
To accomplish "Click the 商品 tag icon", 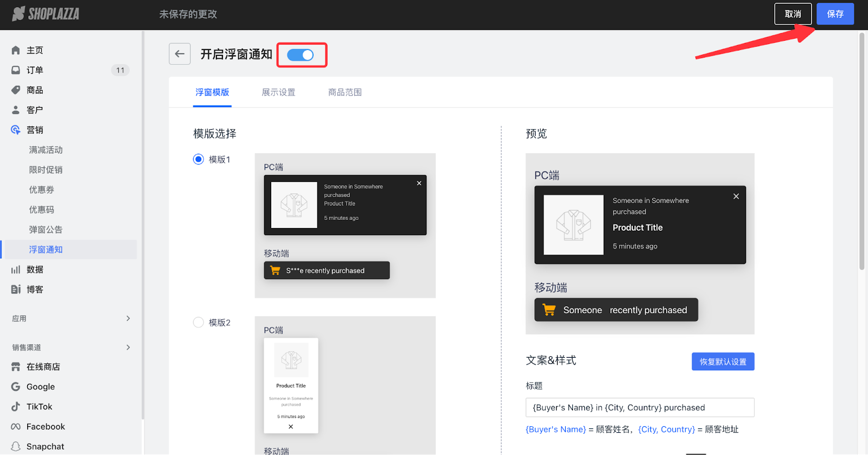I will coord(16,90).
